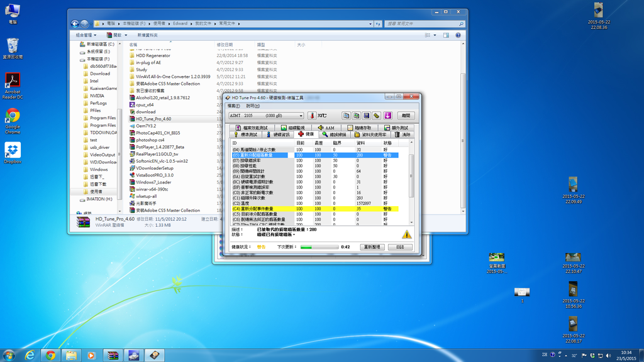Open Explorer help via the question mark icon

coord(458,35)
